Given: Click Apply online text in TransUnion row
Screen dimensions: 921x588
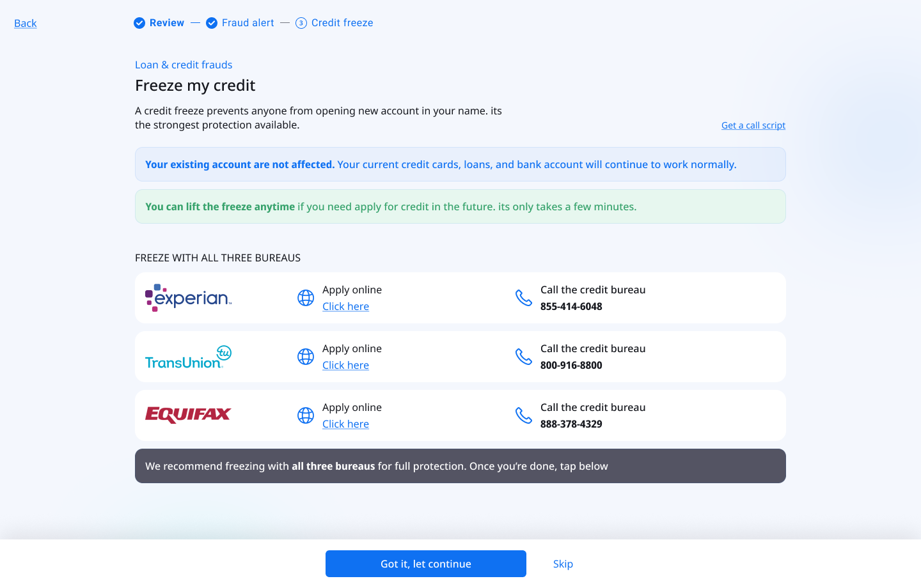Looking at the screenshot, I should 352,348.
